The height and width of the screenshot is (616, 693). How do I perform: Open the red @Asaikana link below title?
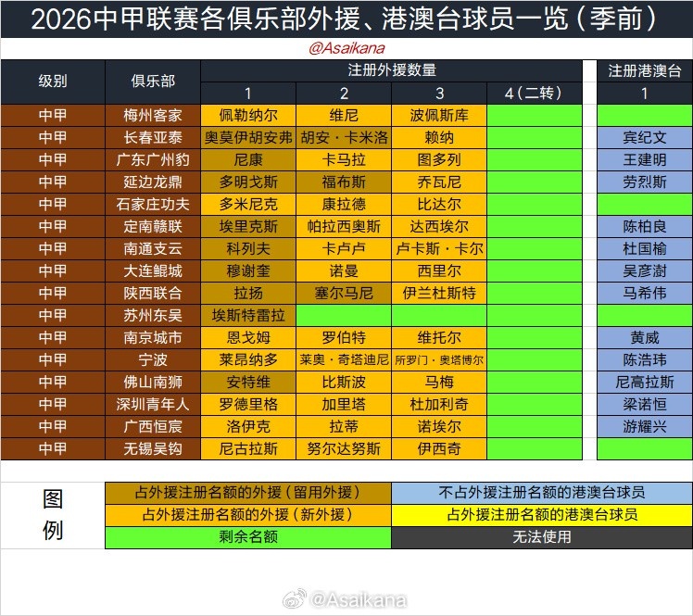[x=346, y=48]
